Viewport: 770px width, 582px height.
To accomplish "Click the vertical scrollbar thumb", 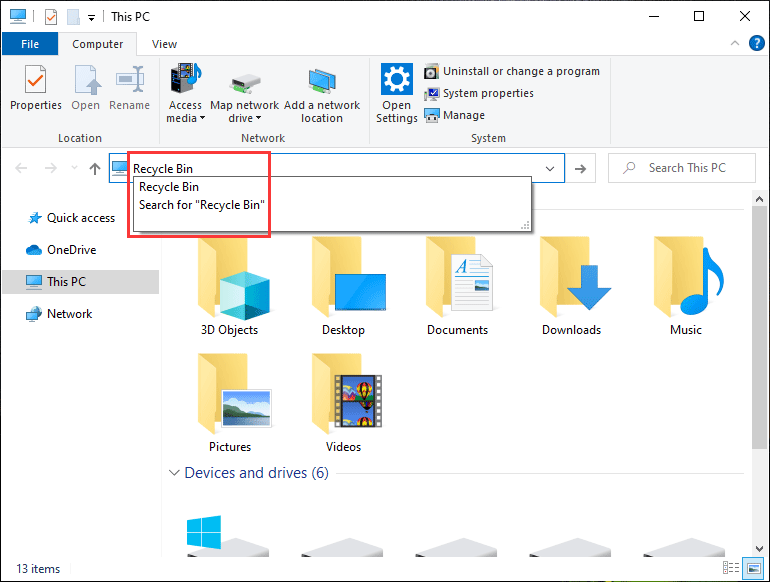I will [759, 327].
